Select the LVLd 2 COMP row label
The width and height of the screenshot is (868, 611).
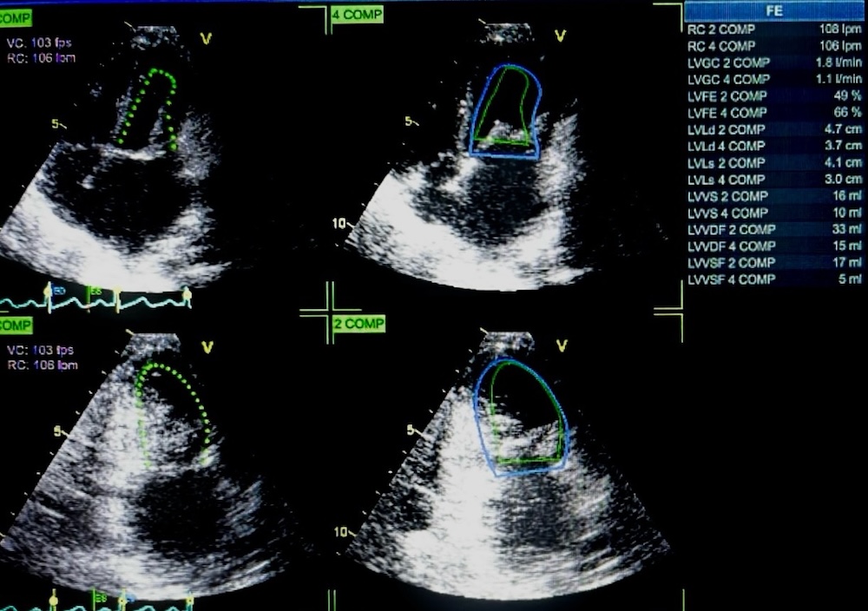[727, 129]
